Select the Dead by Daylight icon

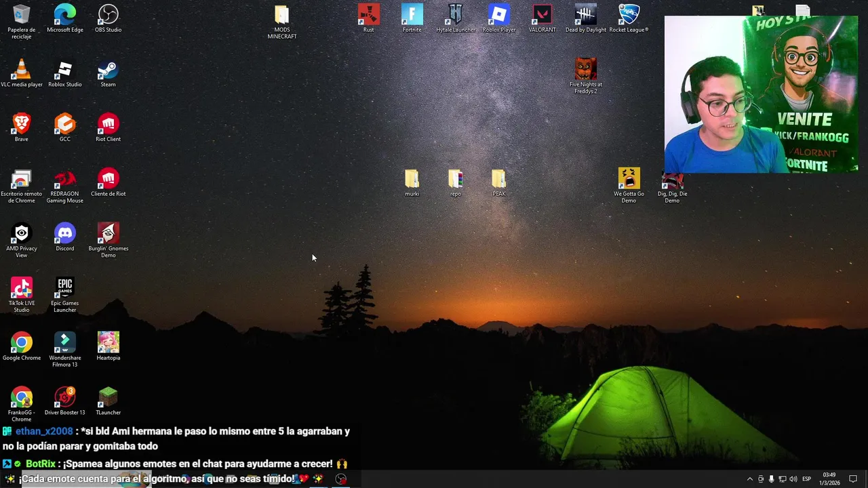(586, 18)
